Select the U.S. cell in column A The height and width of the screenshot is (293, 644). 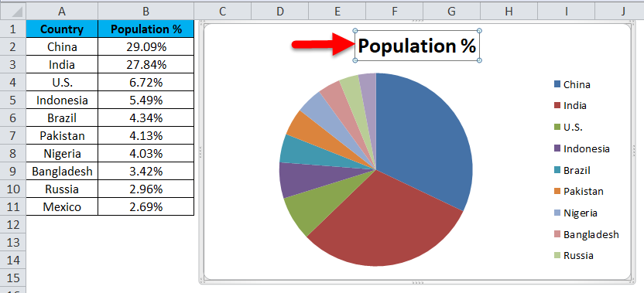62,83
